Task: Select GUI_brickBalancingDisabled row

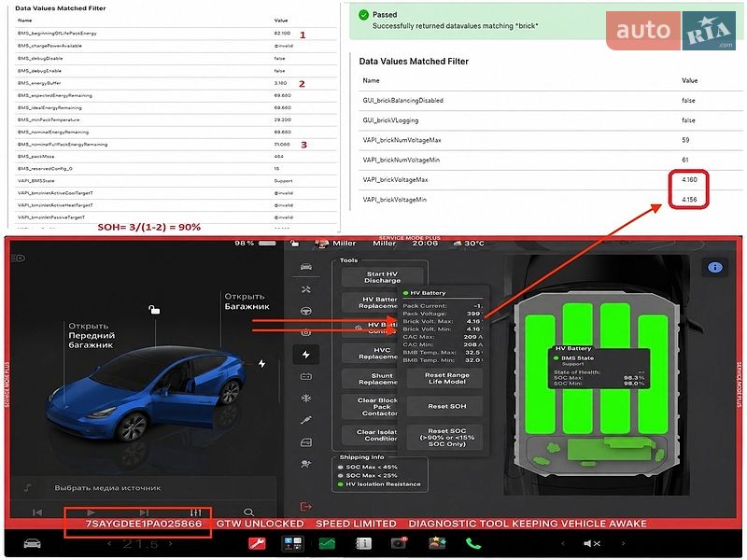Action: point(550,101)
